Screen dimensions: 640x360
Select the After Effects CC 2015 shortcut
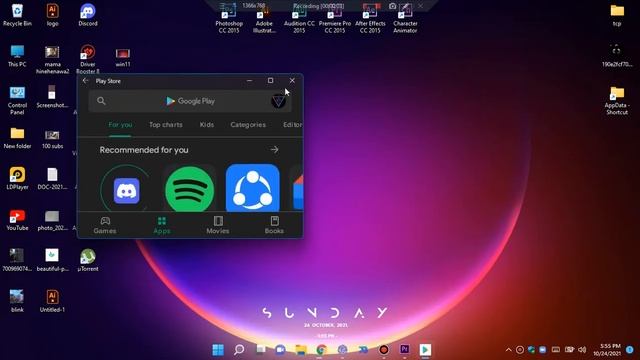pos(370,19)
